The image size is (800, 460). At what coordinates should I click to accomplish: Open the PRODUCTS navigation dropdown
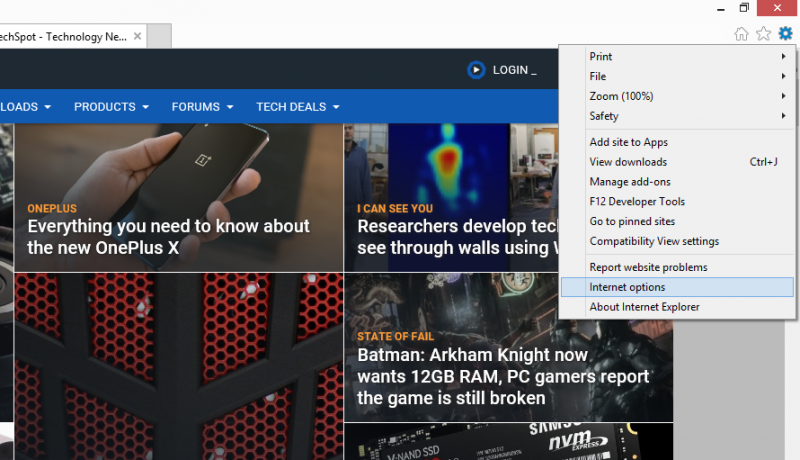(x=111, y=107)
